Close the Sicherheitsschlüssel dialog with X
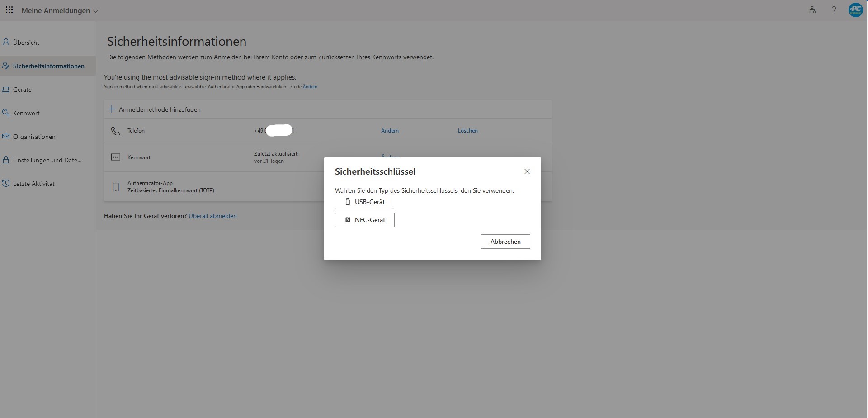 coord(527,171)
